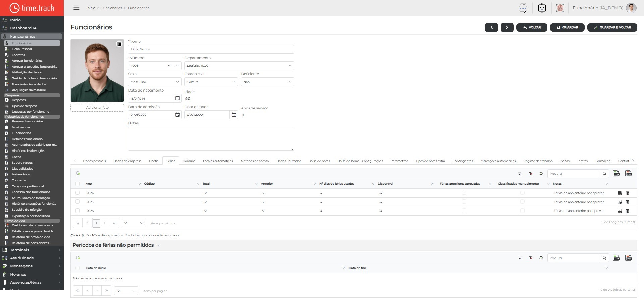Open the Estado civil dropdown
Image resolution: width=644 pixels, height=301 pixels.
pos(211,82)
